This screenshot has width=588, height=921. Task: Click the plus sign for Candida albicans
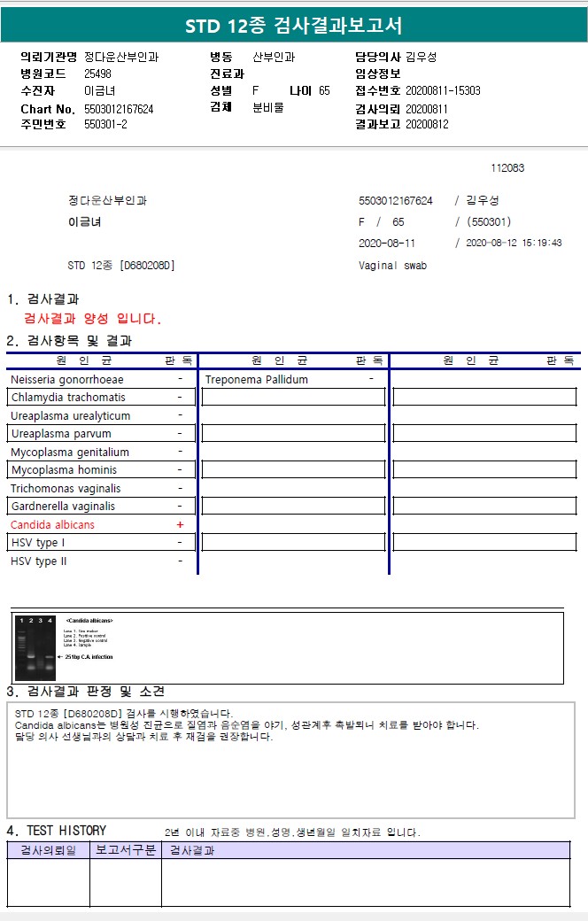click(181, 524)
